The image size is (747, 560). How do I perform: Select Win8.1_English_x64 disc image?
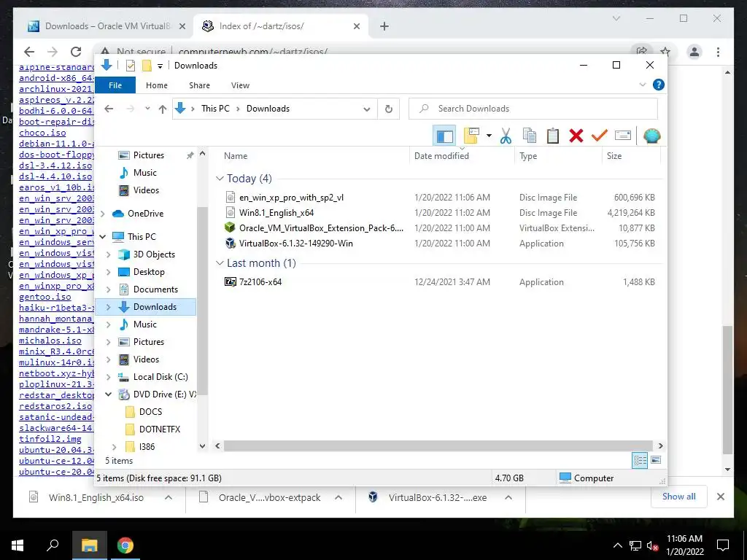pos(276,212)
